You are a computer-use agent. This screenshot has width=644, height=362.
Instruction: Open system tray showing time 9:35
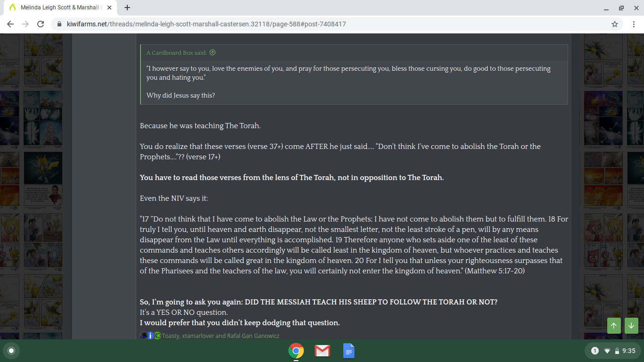point(613,351)
